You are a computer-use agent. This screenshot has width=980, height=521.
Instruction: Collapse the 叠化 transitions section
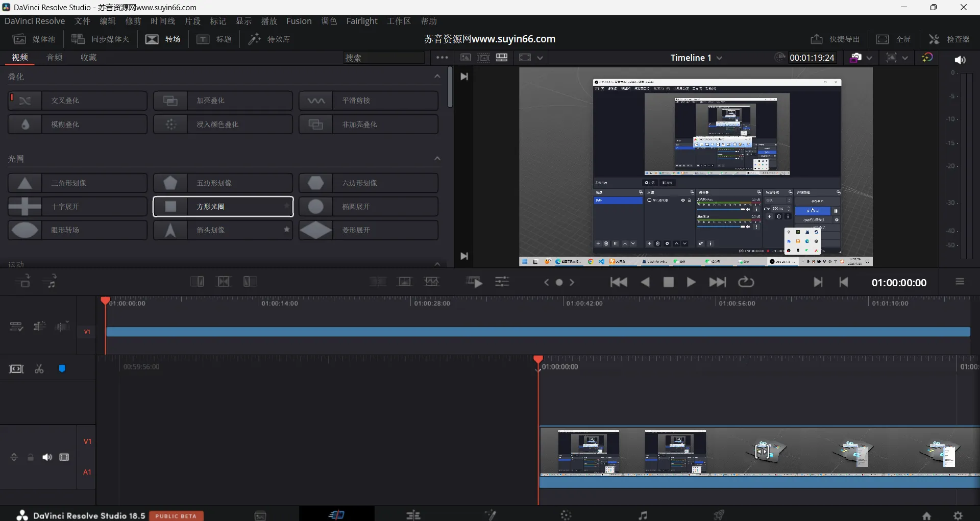point(437,76)
